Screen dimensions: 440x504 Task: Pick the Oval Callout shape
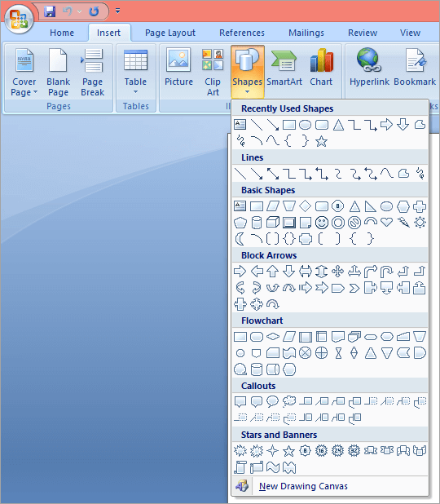tap(273, 401)
